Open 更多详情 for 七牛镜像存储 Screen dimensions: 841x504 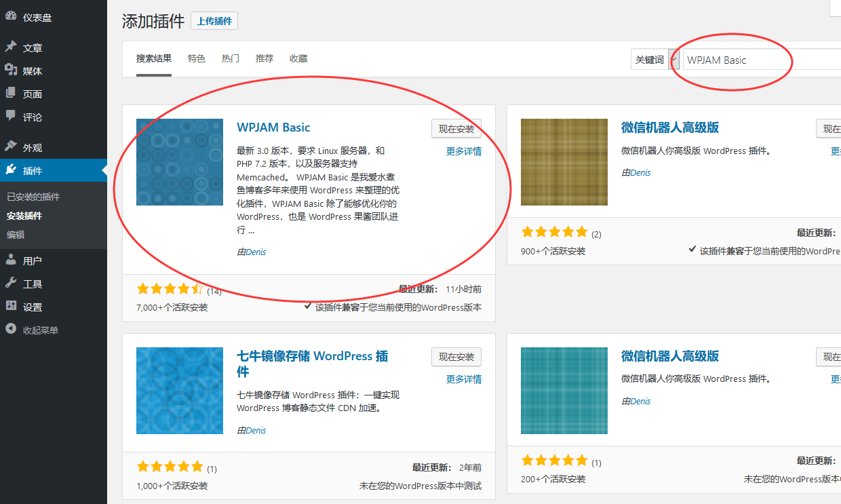pyautogui.click(x=464, y=380)
